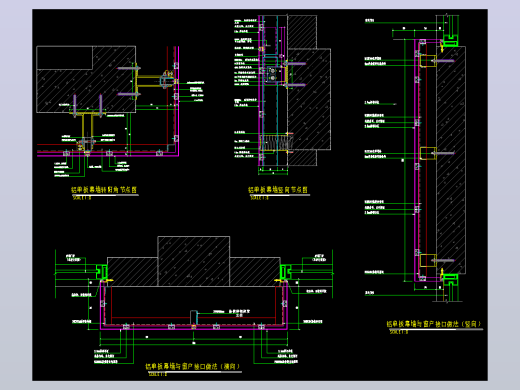Pick the tall vertical window interface drawing

click(x=415, y=158)
